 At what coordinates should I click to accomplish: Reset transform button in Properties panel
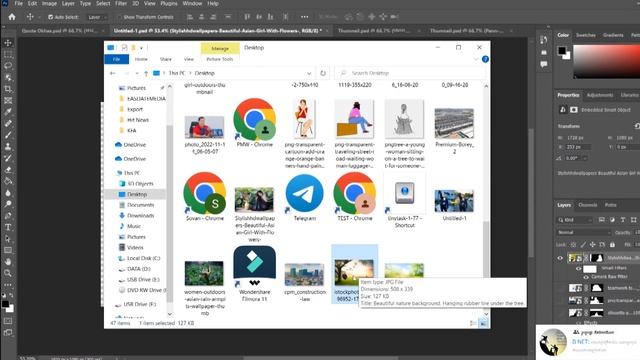pyautogui.click(x=636, y=126)
